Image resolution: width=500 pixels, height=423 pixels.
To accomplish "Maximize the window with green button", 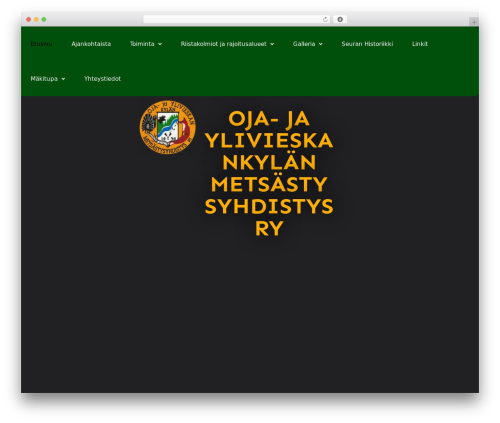I will coord(44,19).
